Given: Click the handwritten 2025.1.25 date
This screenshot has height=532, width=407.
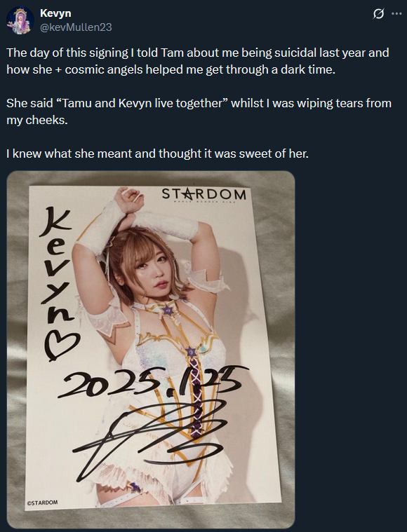Looking at the screenshot, I should point(149,381).
